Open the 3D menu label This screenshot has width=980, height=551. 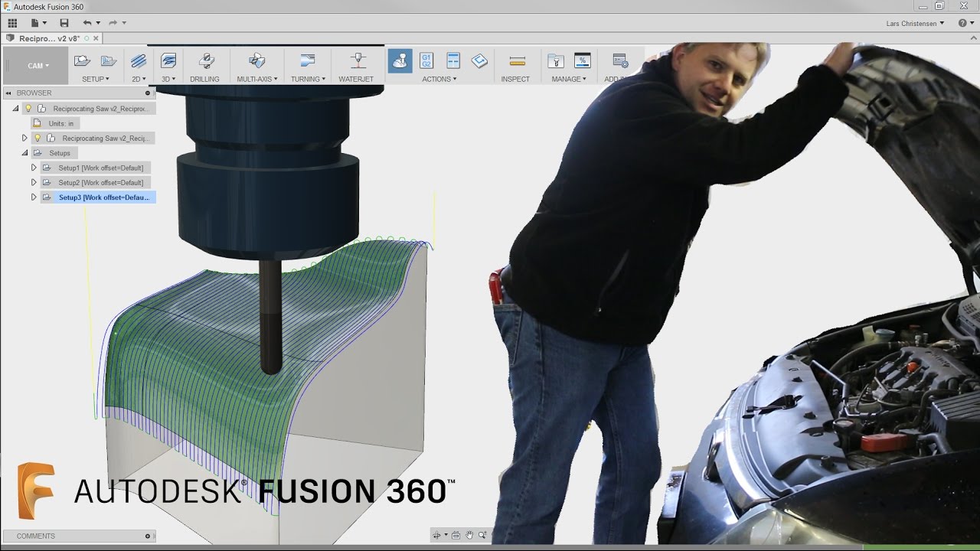(x=168, y=79)
